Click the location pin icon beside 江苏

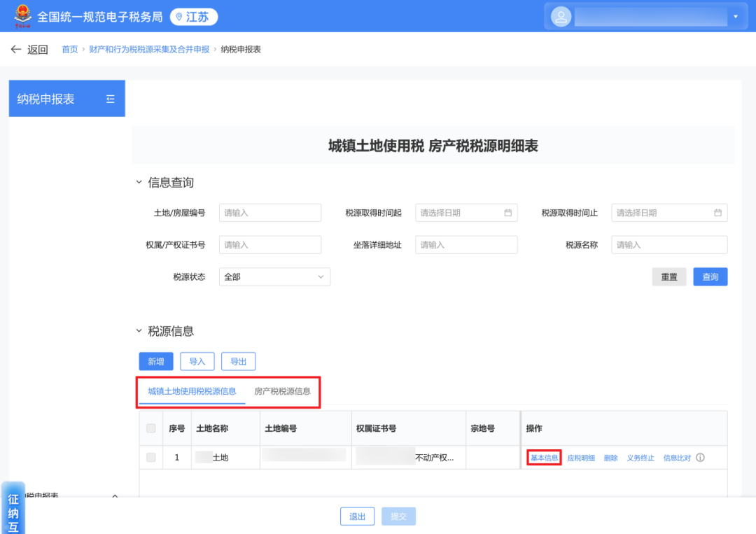pyautogui.click(x=179, y=17)
